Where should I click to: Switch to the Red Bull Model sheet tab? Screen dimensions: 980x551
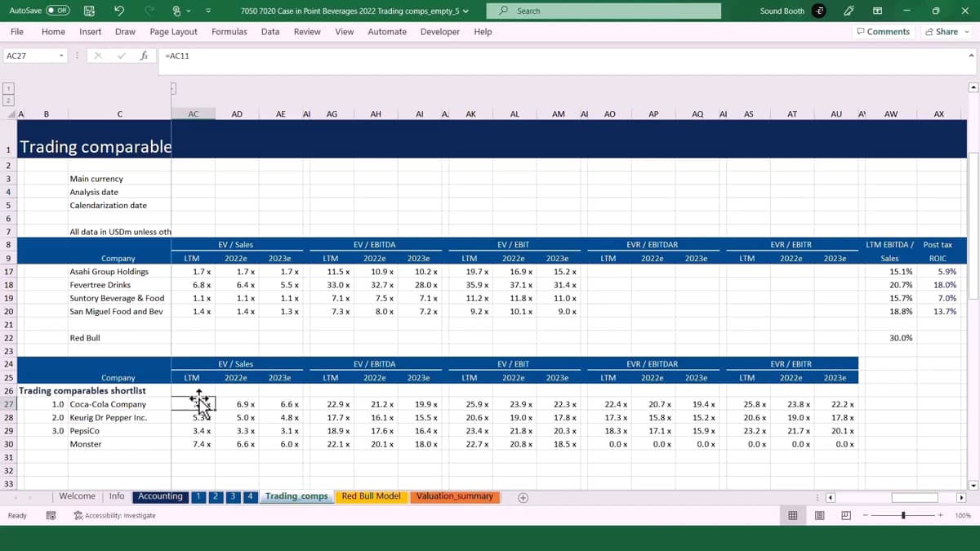point(371,496)
